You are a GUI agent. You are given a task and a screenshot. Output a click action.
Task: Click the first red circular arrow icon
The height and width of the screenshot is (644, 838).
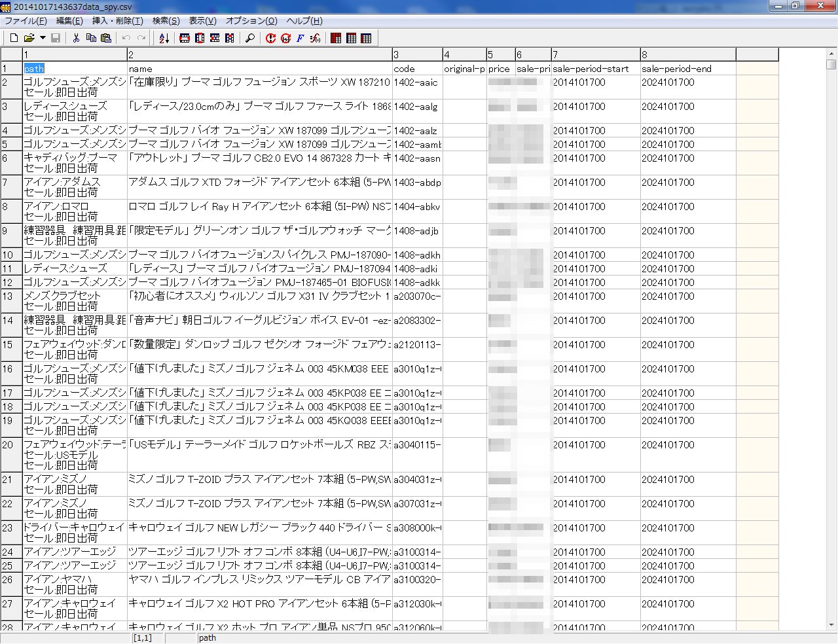(270, 39)
